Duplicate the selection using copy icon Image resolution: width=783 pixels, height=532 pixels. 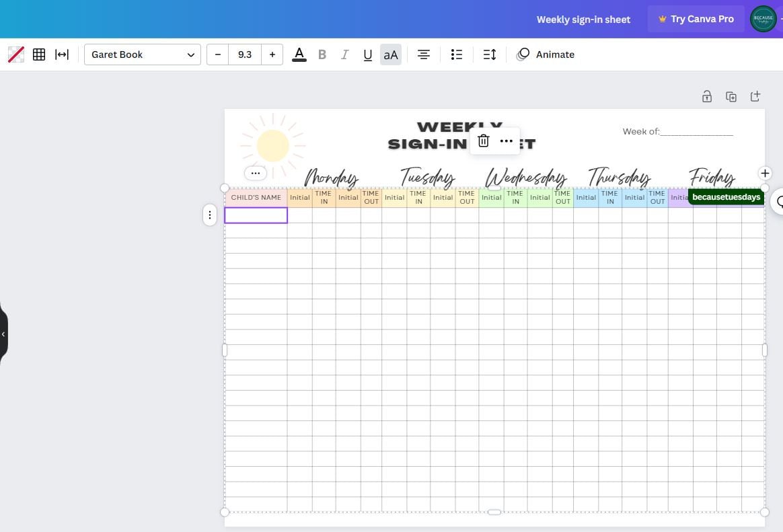click(731, 96)
